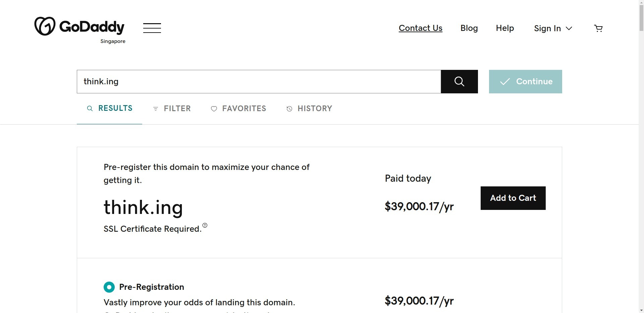Open the hamburger navigation menu
Image resolution: width=644 pixels, height=313 pixels.
click(152, 28)
